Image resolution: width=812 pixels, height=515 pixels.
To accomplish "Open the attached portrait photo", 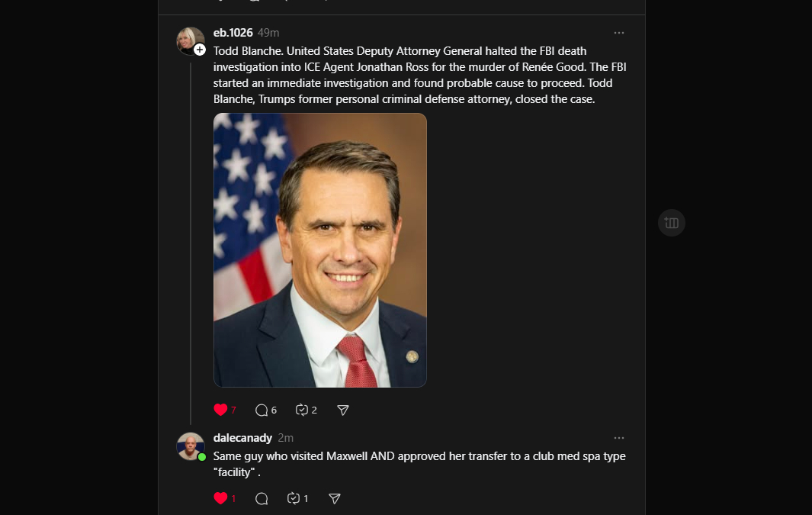I will [x=319, y=250].
